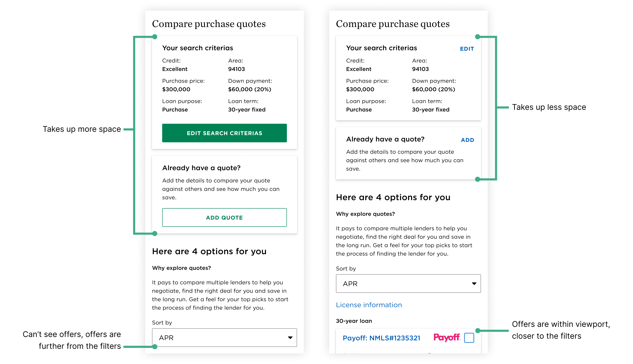Open the License information link
The height and width of the screenshot is (364, 633).
click(x=369, y=305)
